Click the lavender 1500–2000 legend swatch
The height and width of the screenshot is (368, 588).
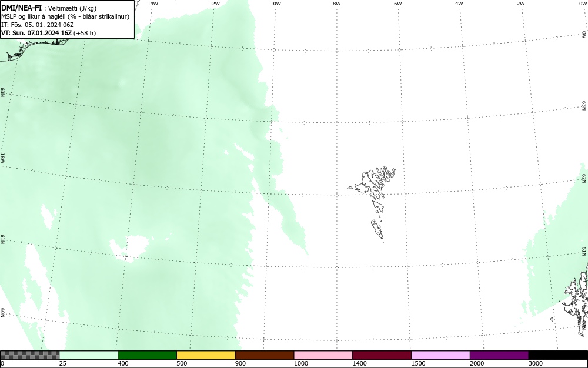[x=440, y=355]
